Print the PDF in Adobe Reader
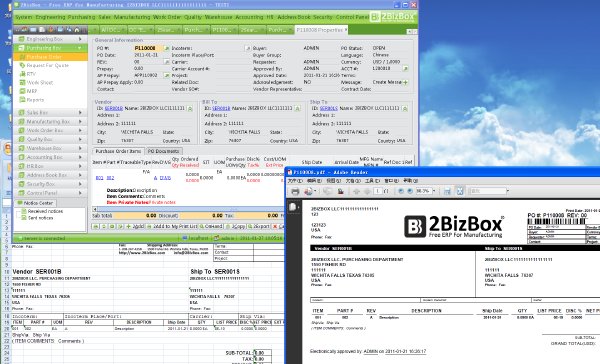 point(295,191)
